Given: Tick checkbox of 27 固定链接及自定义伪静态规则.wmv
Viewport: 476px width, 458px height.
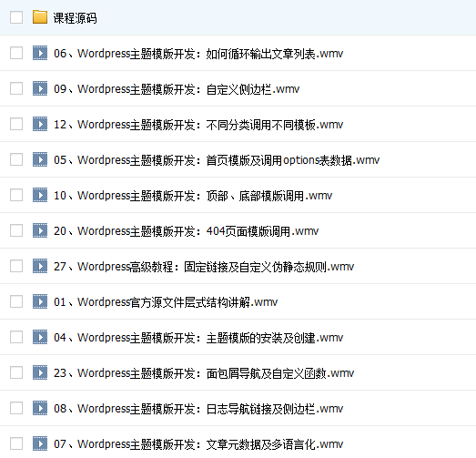Looking at the screenshot, I should (16, 266).
